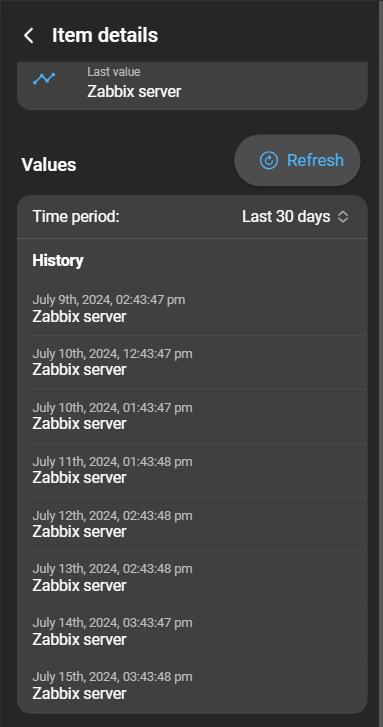Click the Values section heading
This screenshot has height=727, width=383.
(x=49, y=165)
